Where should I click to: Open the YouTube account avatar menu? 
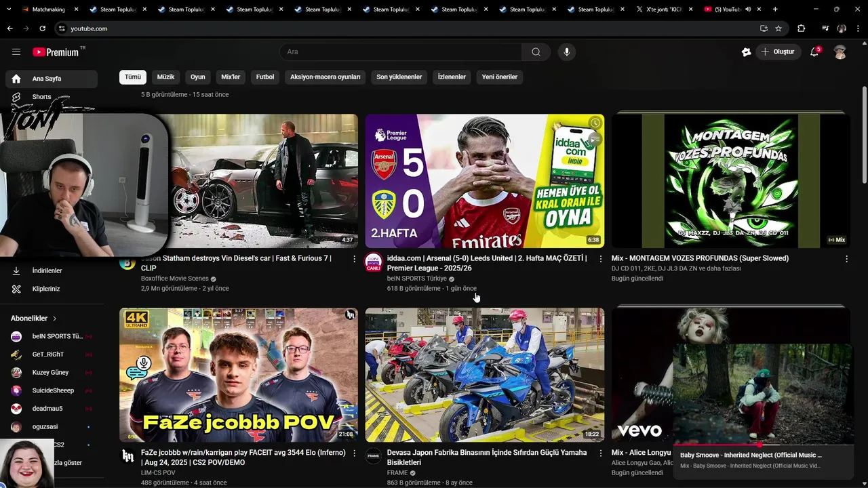click(840, 52)
